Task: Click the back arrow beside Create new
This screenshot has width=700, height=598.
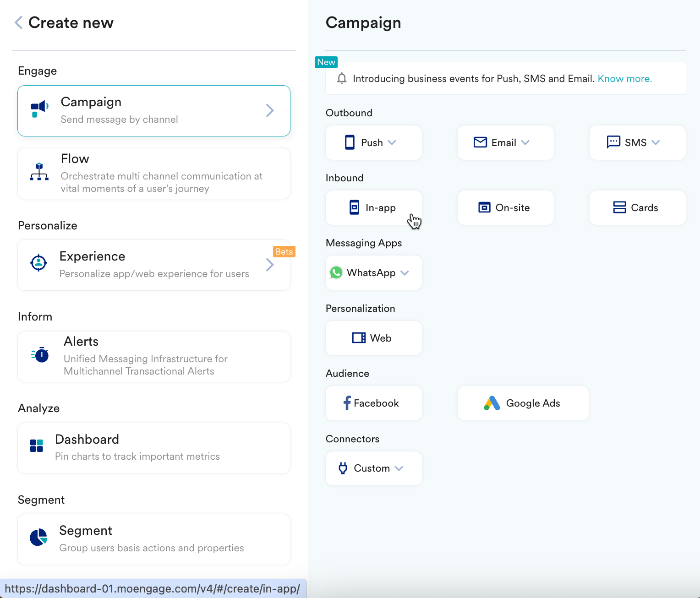Action: (19, 22)
